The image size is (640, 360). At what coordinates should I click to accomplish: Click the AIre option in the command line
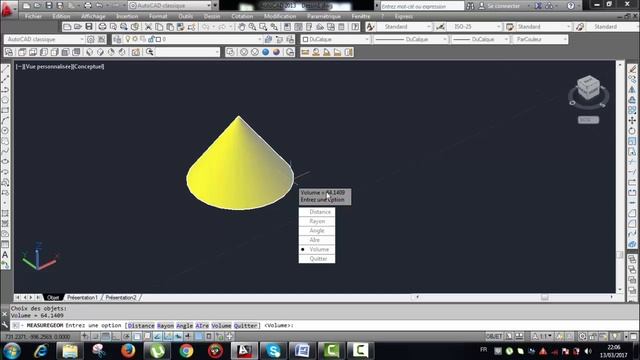pos(202,326)
